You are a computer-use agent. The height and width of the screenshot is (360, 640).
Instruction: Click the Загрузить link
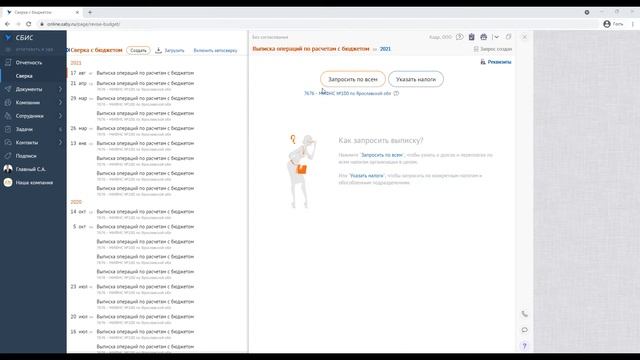[x=174, y=50]
